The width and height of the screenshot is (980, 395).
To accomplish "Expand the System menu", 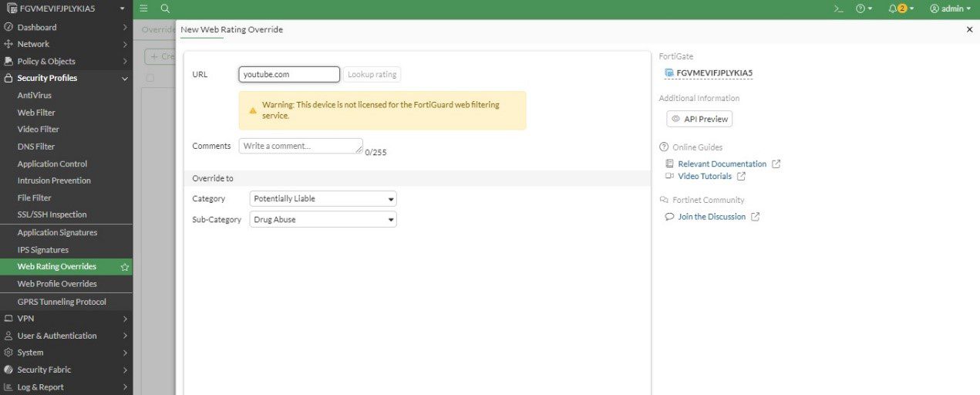I will [x=66, y=353].
